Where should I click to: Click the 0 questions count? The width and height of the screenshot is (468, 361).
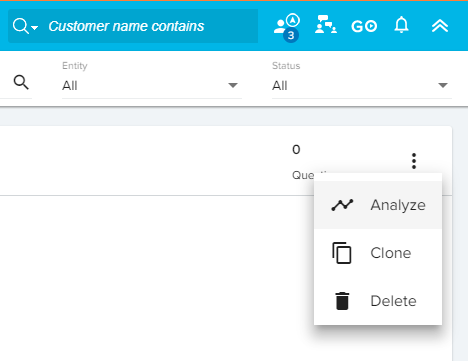point(296,149)
